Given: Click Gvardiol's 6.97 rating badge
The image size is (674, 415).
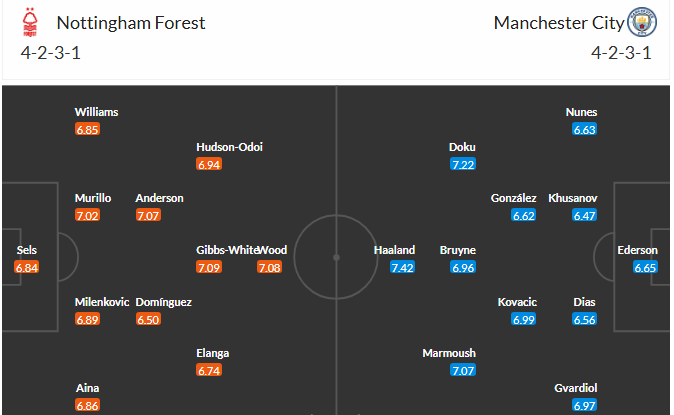Looking at the screenshot, I should point(585,405).
